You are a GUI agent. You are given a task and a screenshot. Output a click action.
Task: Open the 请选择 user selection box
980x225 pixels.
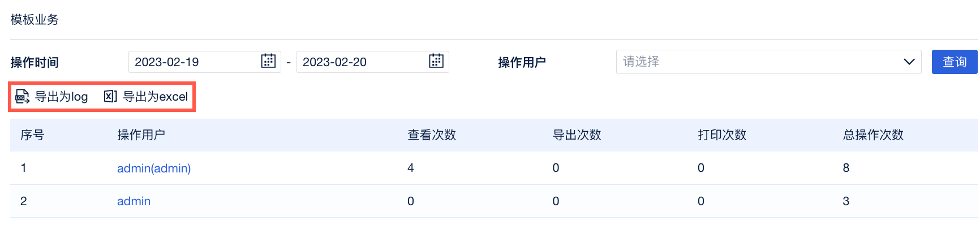(x=769, y=62)
